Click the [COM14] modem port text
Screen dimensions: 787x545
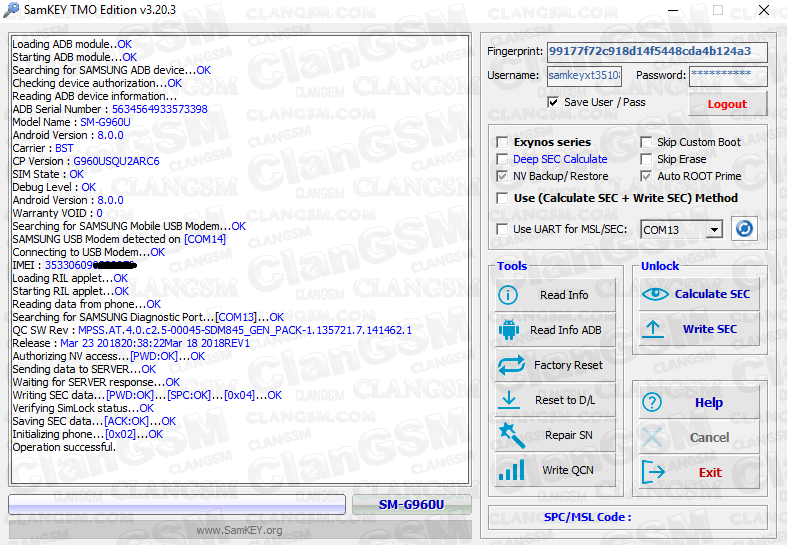[205, 239]
